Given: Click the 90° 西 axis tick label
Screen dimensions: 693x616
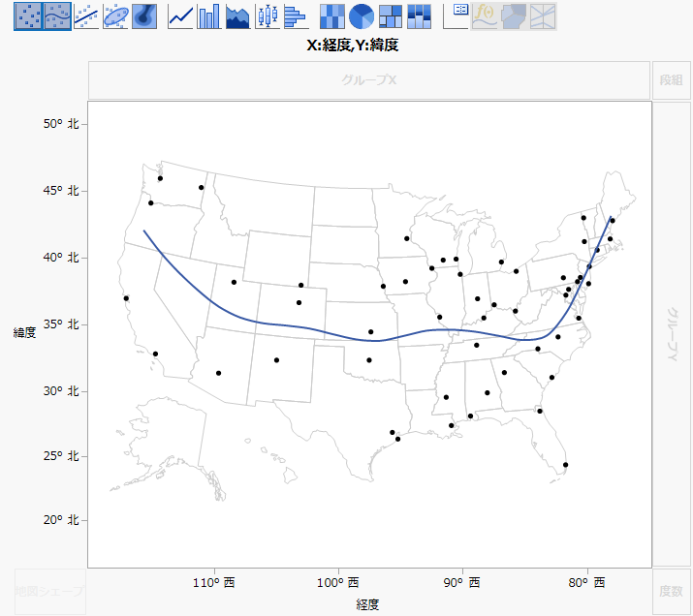Looking at the screenshot, I should tap(462, 583).
